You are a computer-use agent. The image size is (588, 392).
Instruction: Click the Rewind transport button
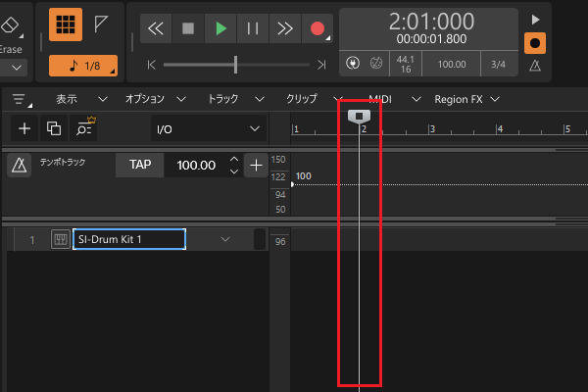156,28
